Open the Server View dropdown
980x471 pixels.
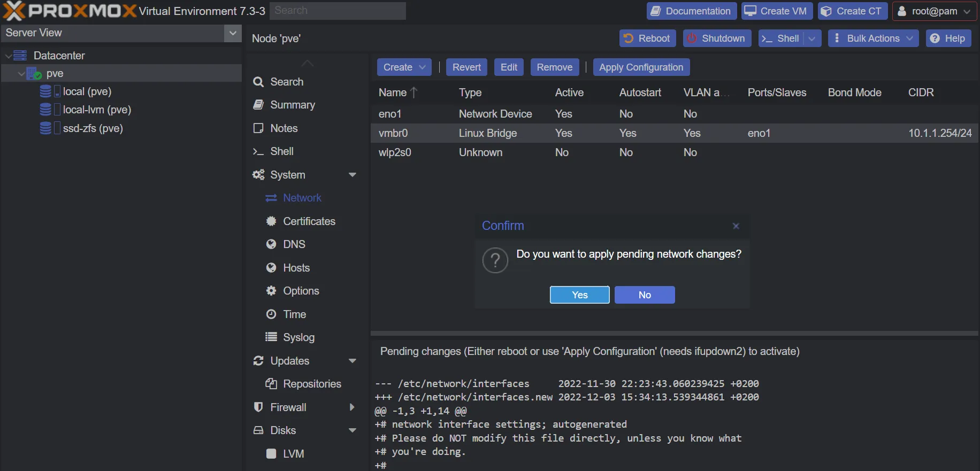click(233, 33)
